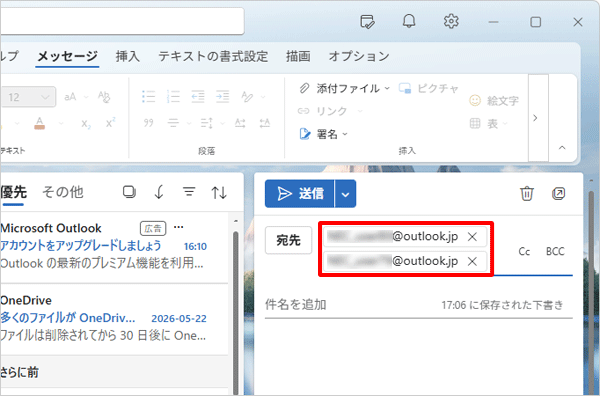Click the line spacing icon
600x396 pixels.
click(x=207, y=123)
